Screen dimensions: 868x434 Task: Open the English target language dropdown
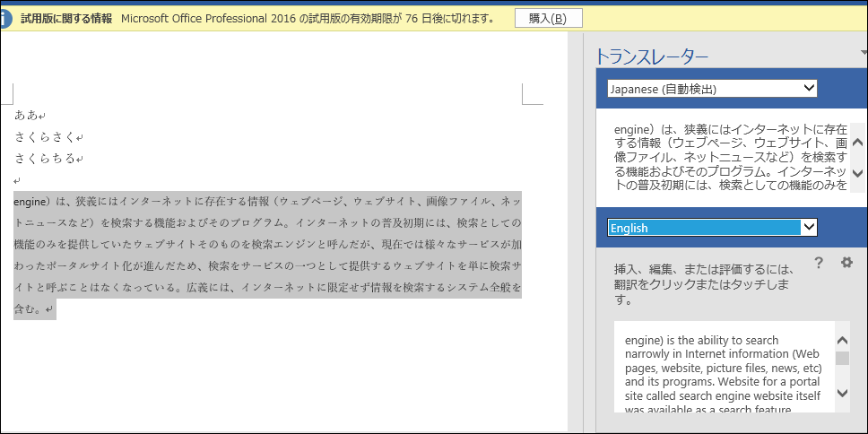coord(712,228)
